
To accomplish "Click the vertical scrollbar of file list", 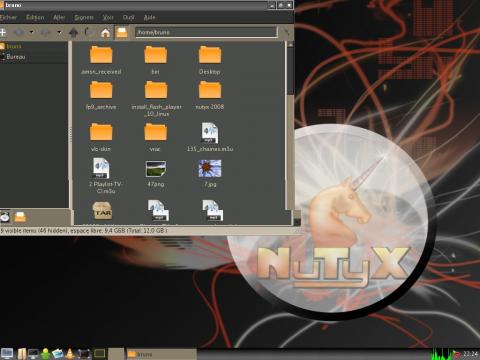I will pos(290,127).
